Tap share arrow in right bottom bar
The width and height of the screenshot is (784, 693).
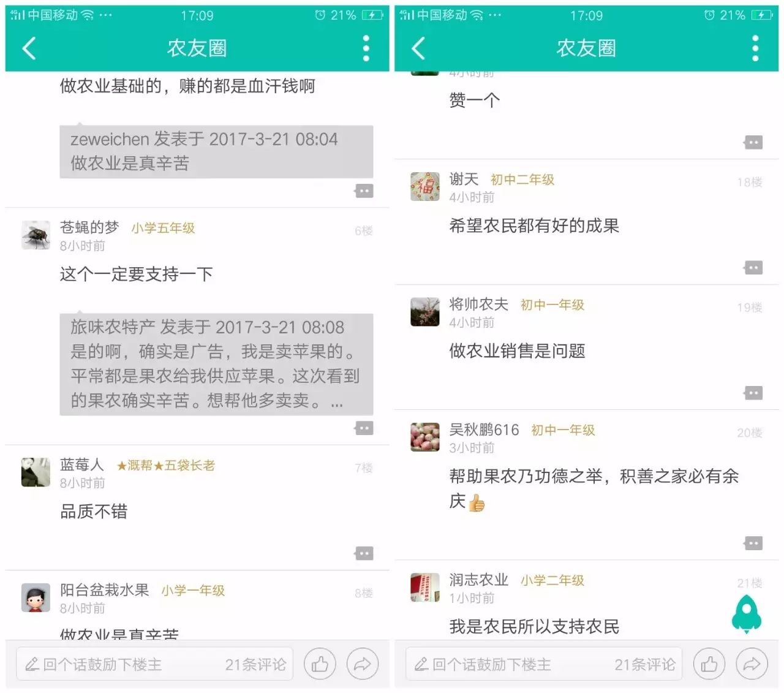click(752, 664)
